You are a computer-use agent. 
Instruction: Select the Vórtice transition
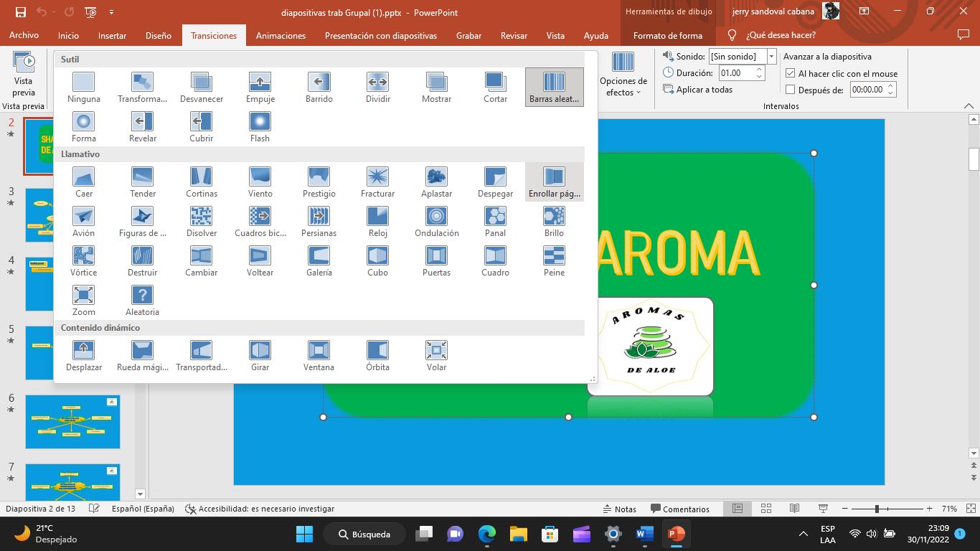(84, 261)
